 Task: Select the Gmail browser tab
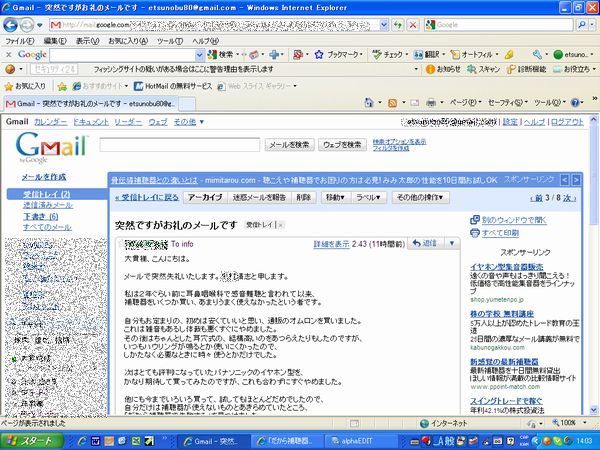tap(91, 103)
